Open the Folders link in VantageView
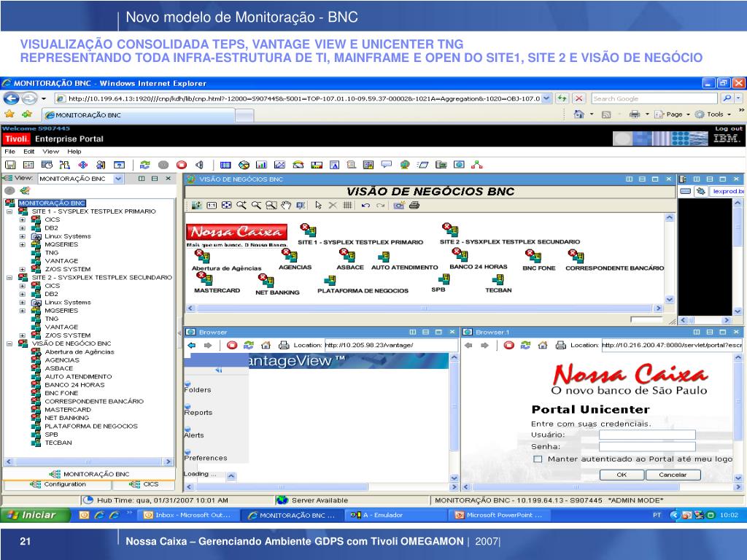Screen dimensions: 747x560 tap(197, 389)
